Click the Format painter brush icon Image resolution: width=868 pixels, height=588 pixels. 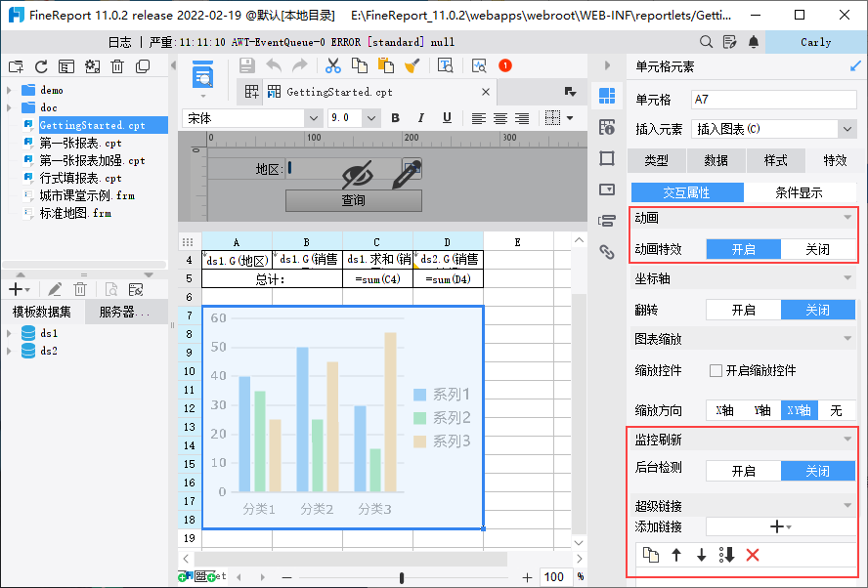point(412,65)
